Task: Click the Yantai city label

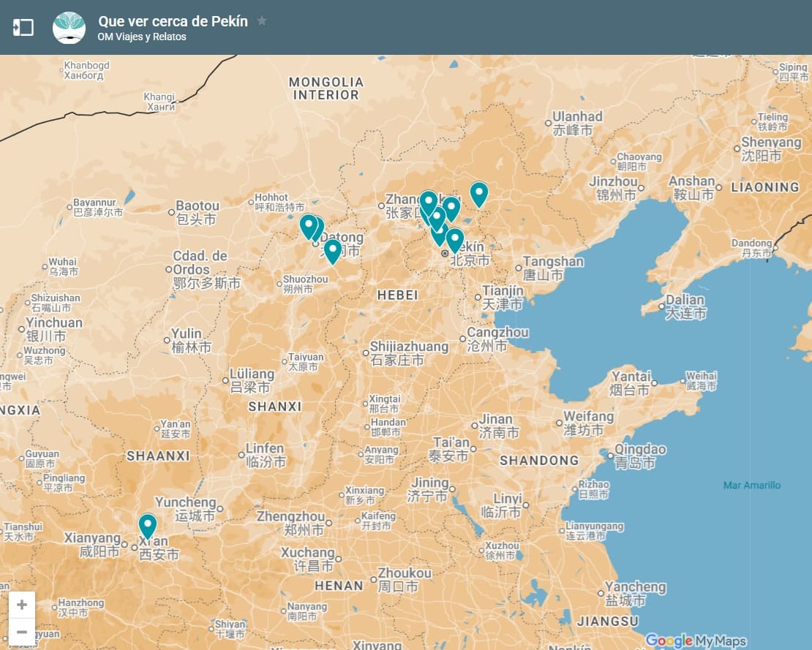Action: 631,383
